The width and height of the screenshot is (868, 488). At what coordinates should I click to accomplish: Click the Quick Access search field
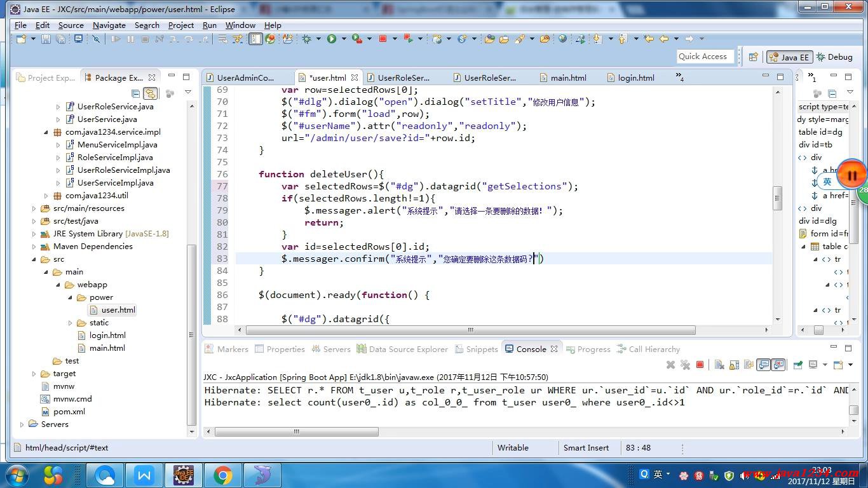pos(705,57)
